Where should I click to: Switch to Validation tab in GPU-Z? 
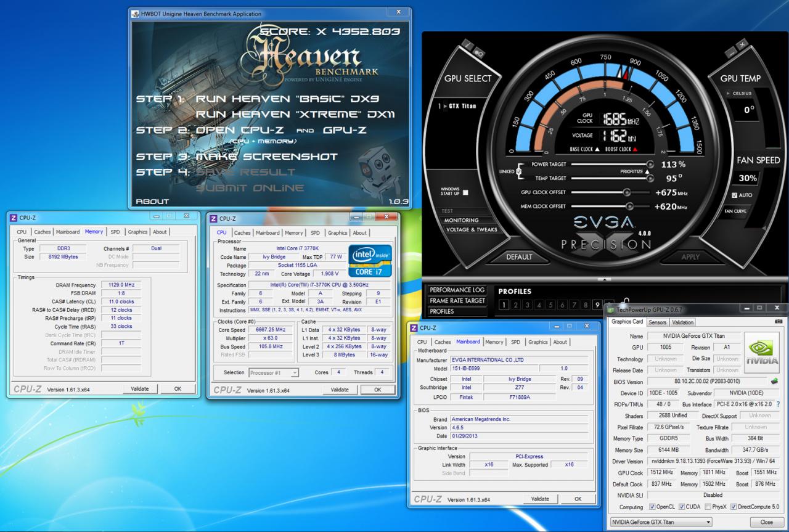pyautogui.click(x=682, y=322)
